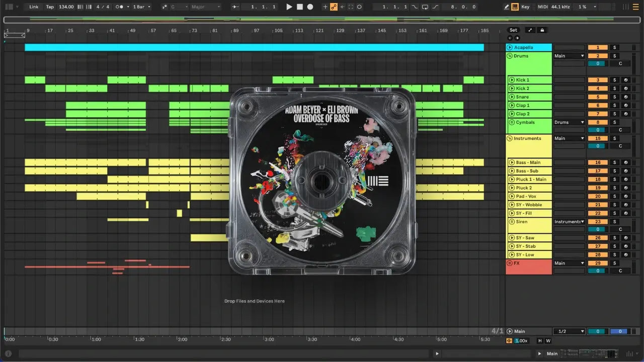Enable the Draw Mode pencil icon
Image resolution: width=644 pixels, height=362 pixels.
click(507, 7)
